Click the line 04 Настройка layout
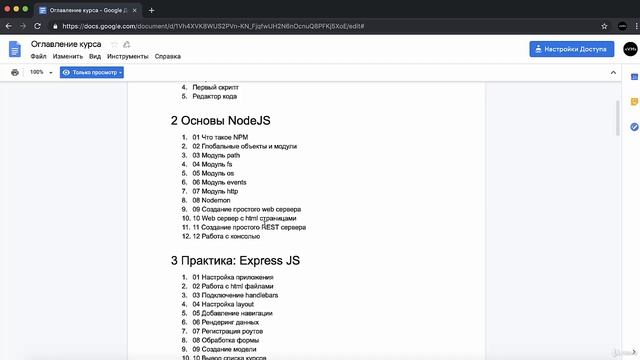Screen dimensions: 640x360 tap(223, 304)
